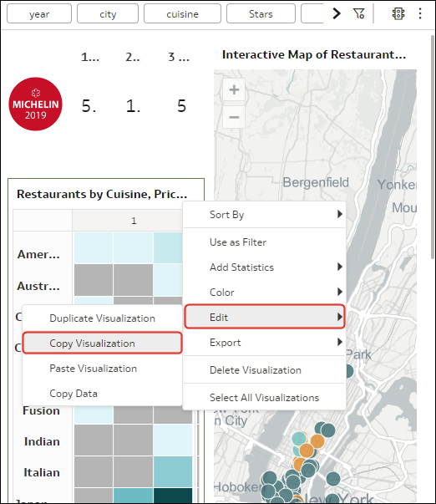Choose Copy Data

(x=102, y=394)
